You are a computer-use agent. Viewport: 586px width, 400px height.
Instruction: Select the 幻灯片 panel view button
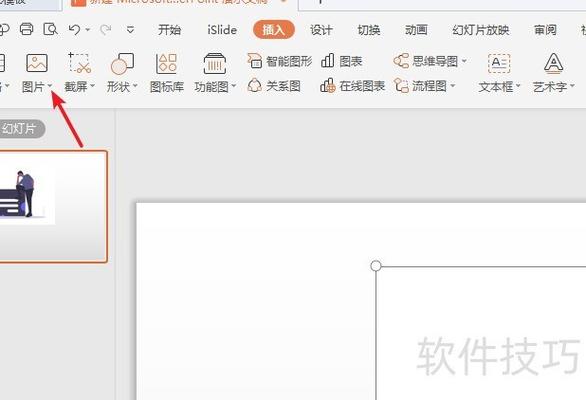point(21,129)
